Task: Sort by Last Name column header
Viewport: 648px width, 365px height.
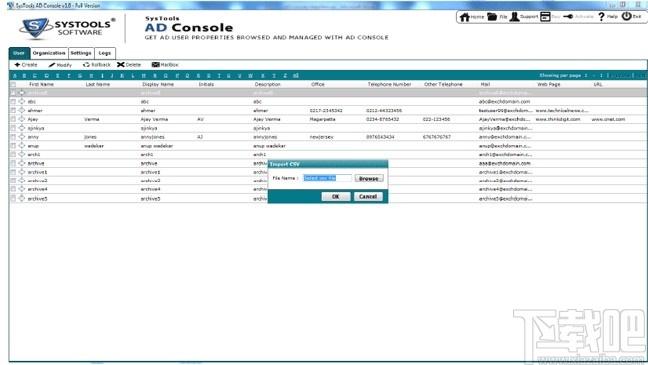Action: click(x=98, y=84)
